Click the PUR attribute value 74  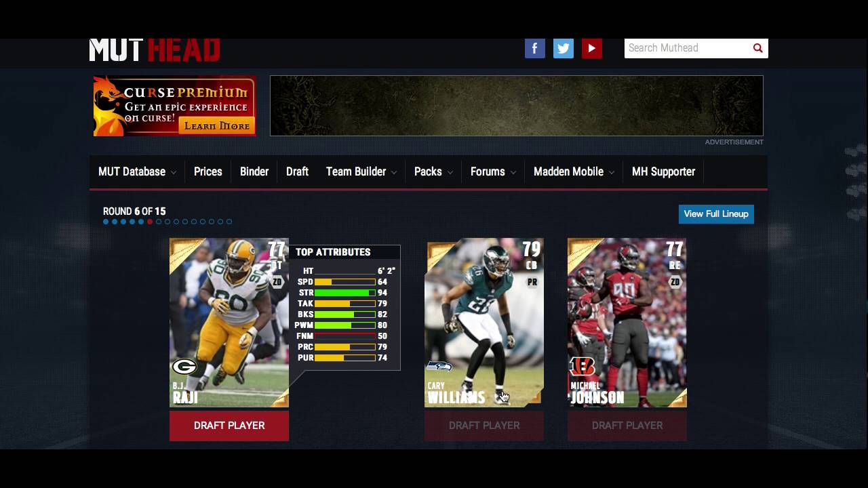pyautogui.click(x=382, y=358)
